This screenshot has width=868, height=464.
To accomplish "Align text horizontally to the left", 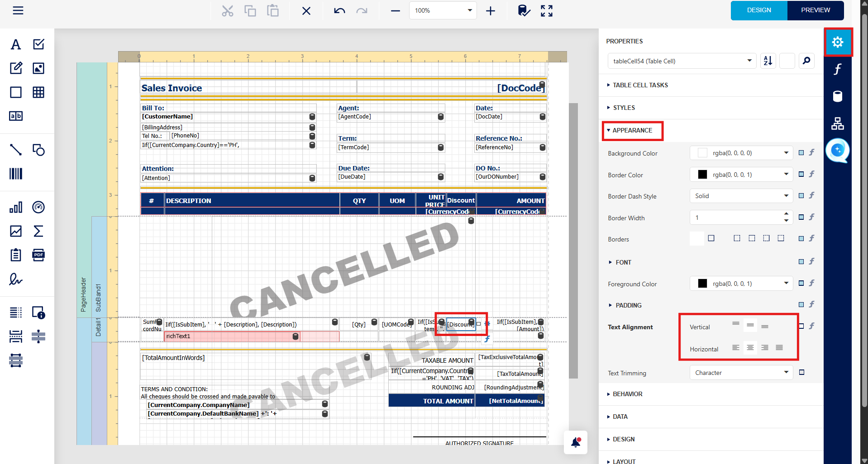I will pyautogui.click(x=736, y=348).
